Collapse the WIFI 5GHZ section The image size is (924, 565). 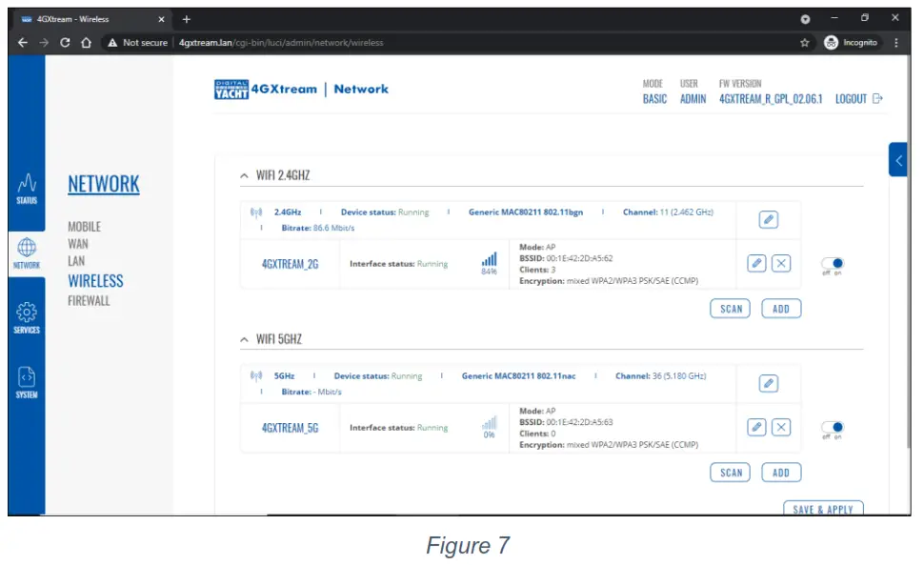pyautogui.click(x=244, y=339)
